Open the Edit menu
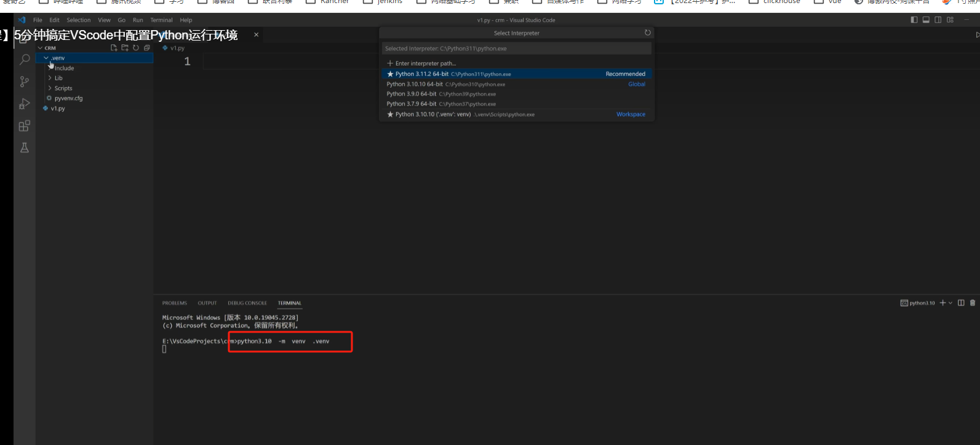The width and height of the screenshot is (980, 445). (54, 20)
